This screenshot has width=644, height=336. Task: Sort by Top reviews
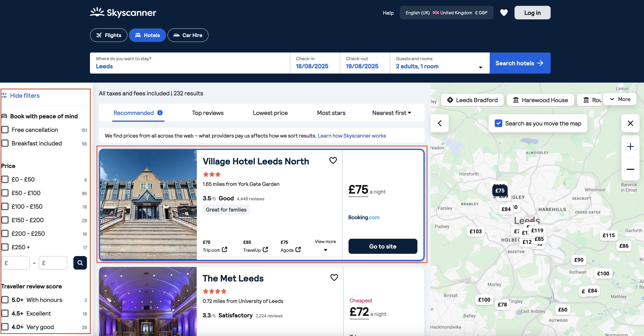click(x=208, y=113)
